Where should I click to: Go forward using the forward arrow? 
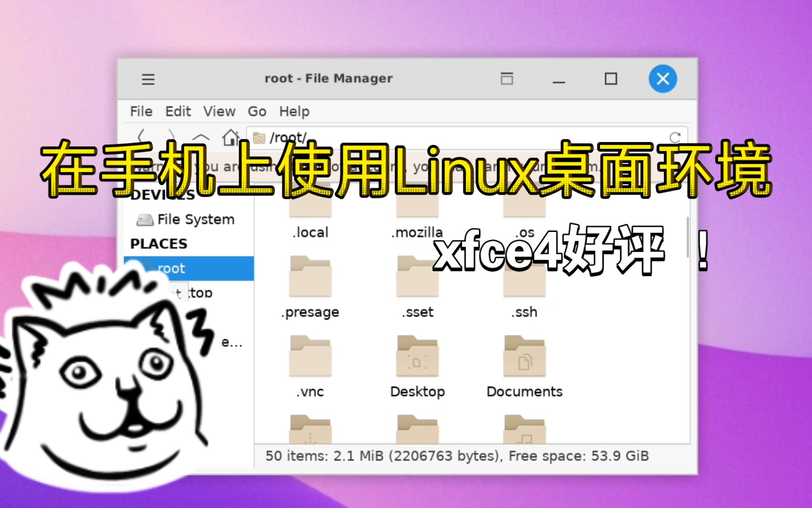(172, 137)
